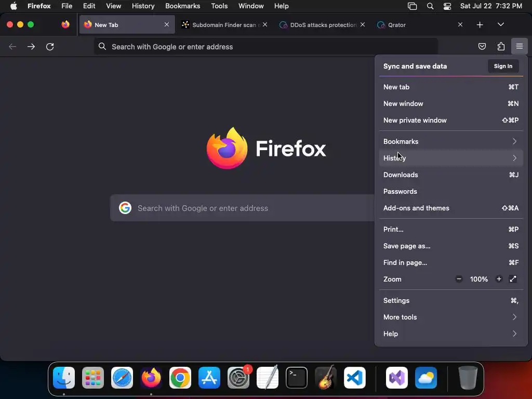Toggle full screen via arrows icon

pos(513,279)
